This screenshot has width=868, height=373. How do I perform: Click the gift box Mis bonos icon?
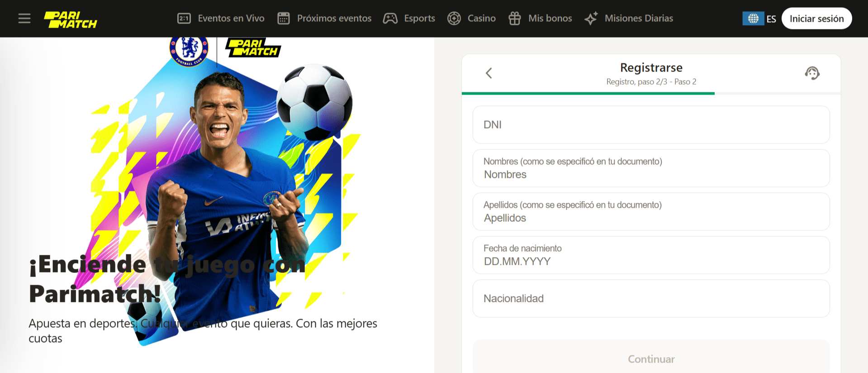click(x=515, y=19)
